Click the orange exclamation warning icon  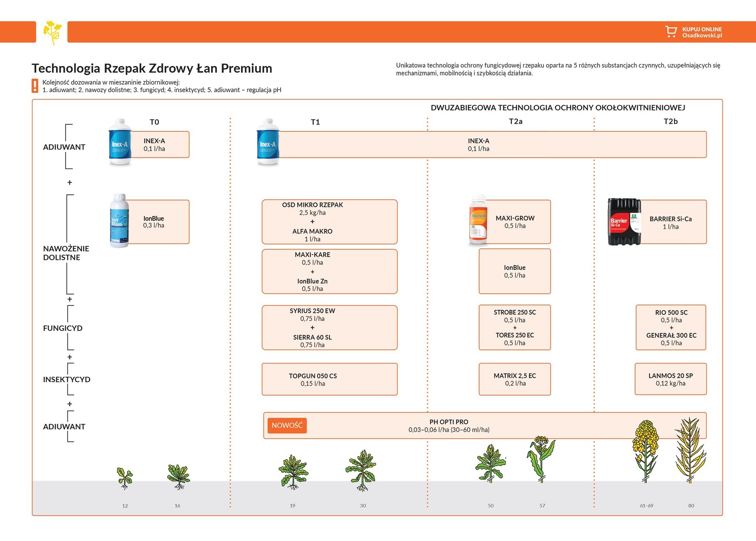(x=35, y=86)
